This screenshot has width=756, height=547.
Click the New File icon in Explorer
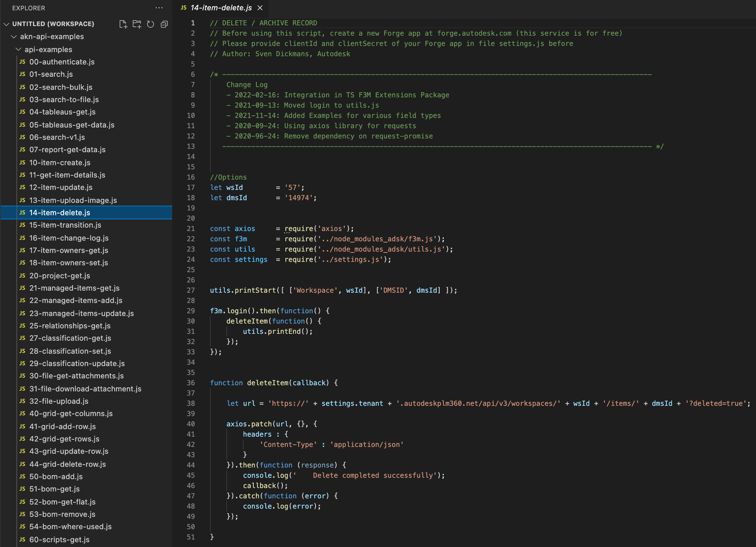(123, 24)
